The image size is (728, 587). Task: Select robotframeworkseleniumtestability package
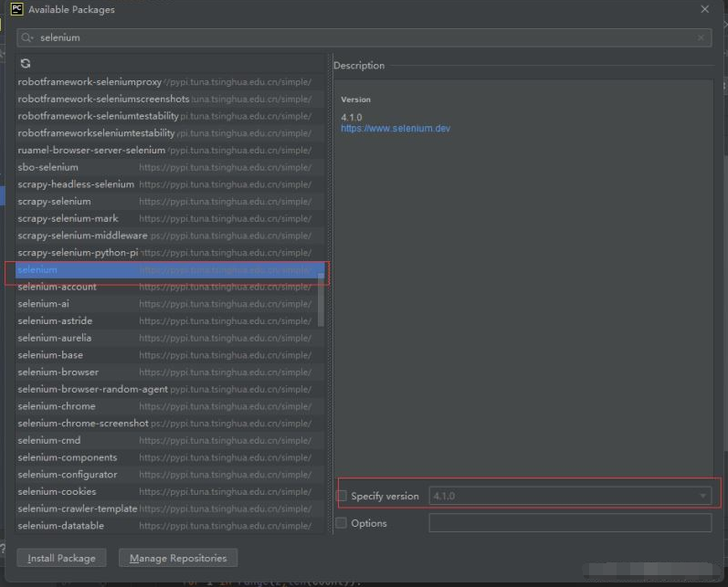tap(170, 133)
